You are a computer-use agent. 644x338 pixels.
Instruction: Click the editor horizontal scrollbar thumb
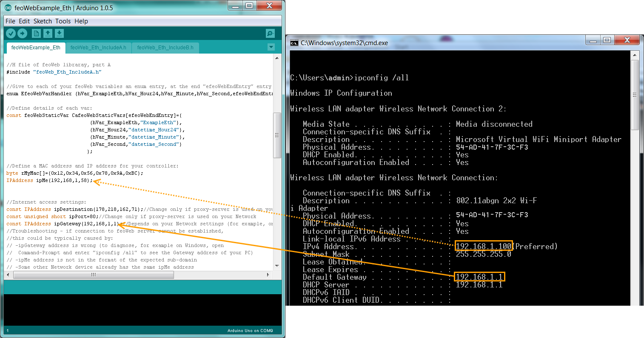pos(93,275)
